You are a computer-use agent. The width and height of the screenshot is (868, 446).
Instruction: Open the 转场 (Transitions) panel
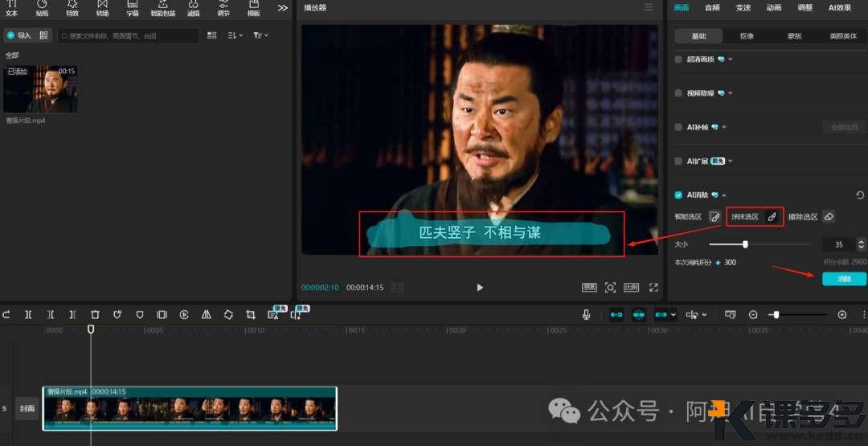tap(102, 8)
